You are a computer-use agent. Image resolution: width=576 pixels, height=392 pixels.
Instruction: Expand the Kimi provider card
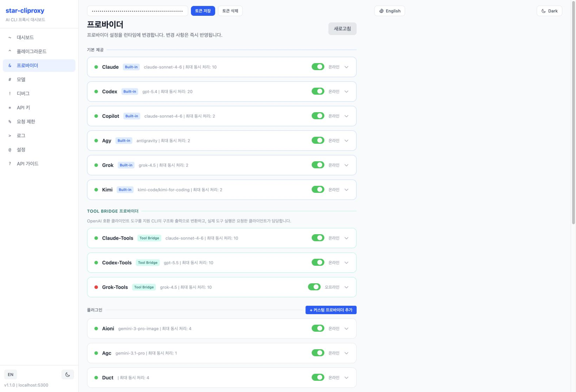[346, 190]
